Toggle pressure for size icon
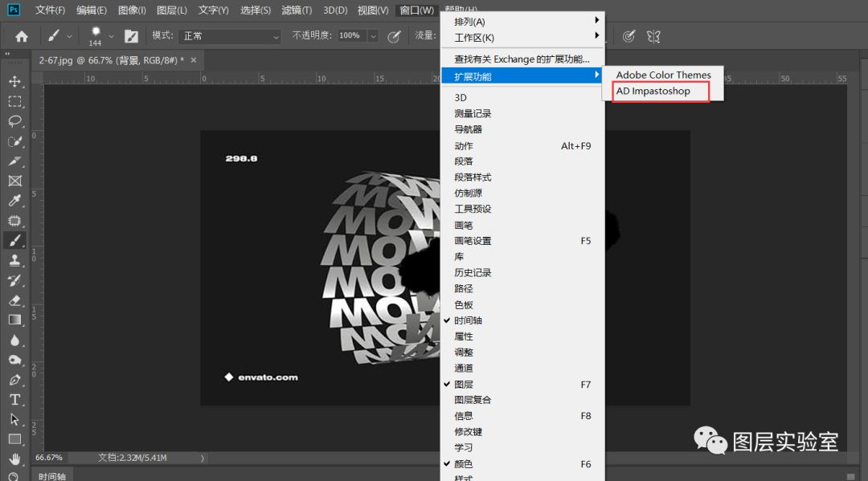Screen dimensions: 868x481 (628, 36)
